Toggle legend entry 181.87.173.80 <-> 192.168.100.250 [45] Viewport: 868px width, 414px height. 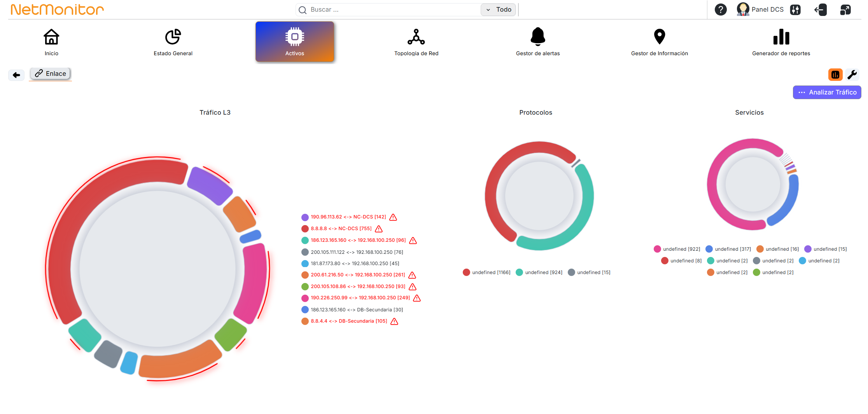coord(350,264)
